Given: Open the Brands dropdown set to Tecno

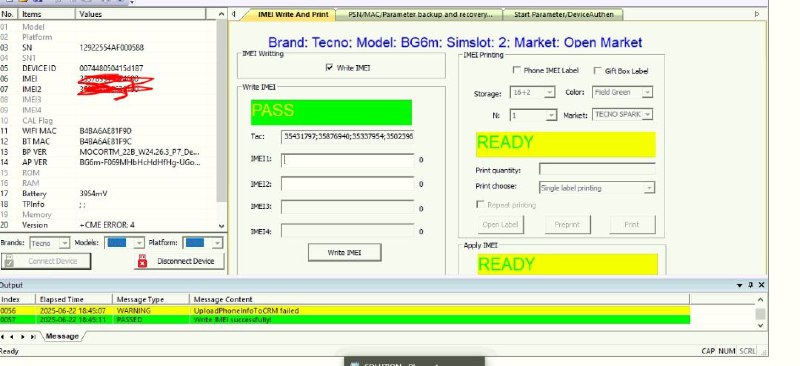Looking at the screenshot, I should click(x=64, y=243).
